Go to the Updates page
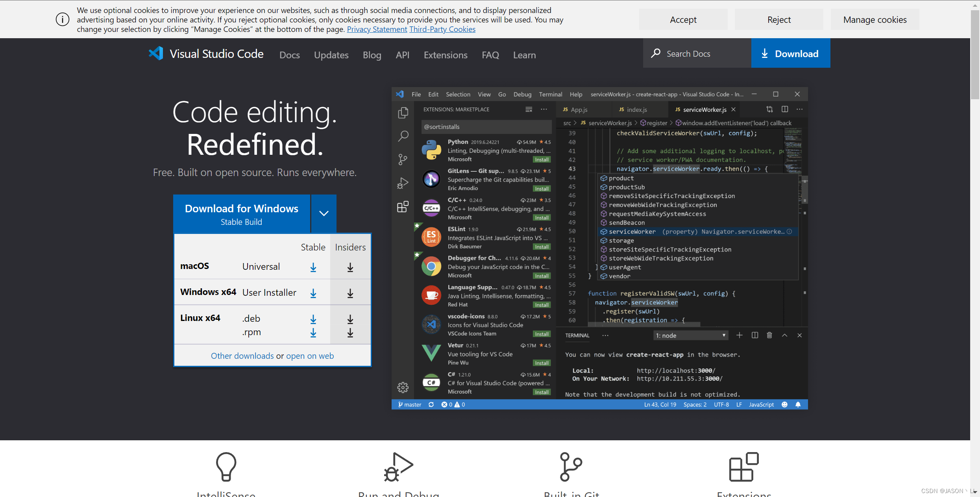The image size is (980, 497). click(x=331, y=55)
